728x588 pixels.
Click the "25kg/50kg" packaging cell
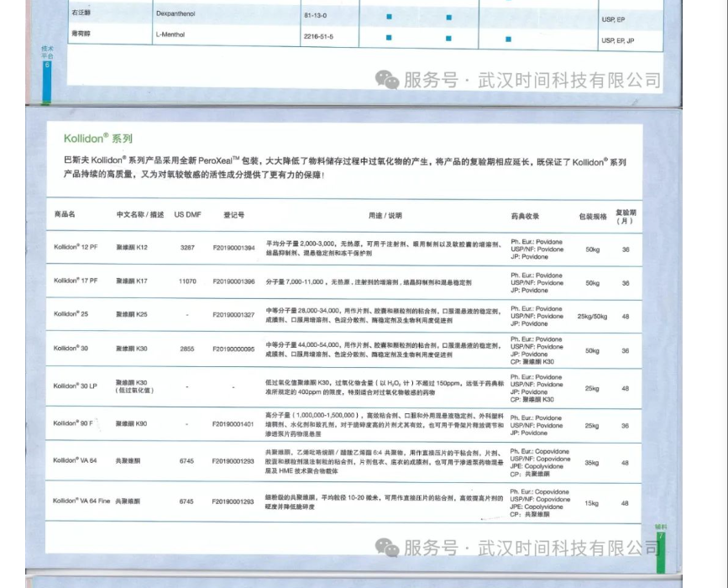(593, 317)
